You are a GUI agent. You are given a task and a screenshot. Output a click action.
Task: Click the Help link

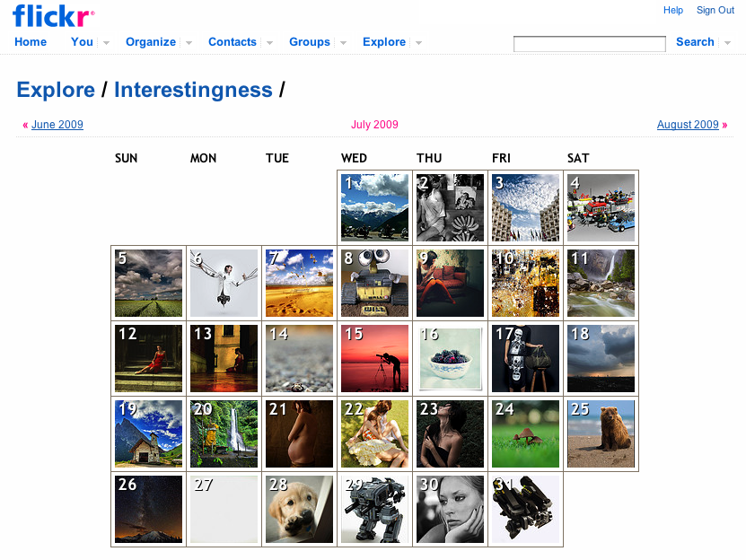(673, 11)
